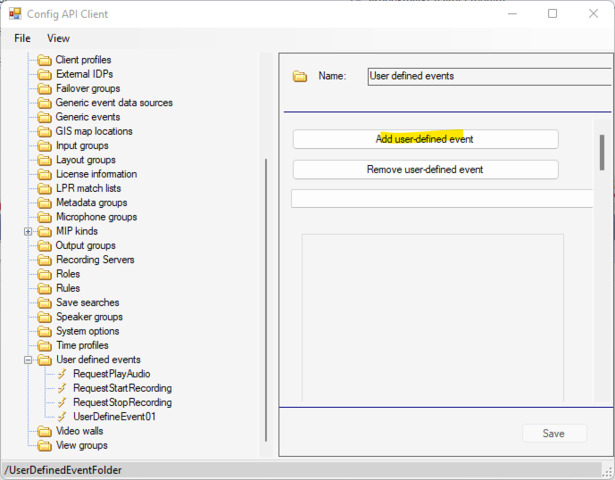Click the tree view vertical scrollbar
Image resolution: width=615 pixels, height=480 pixels.
point(265,300)
